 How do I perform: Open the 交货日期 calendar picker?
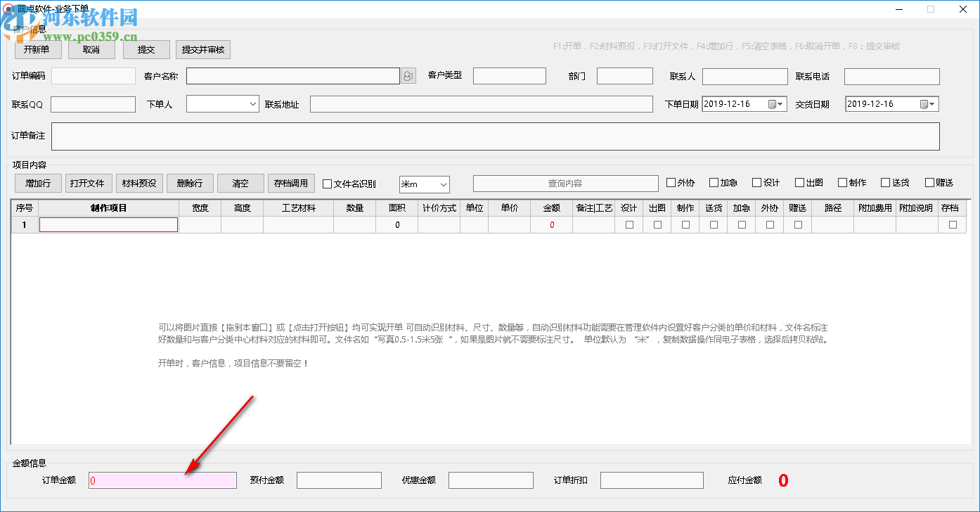929,103
